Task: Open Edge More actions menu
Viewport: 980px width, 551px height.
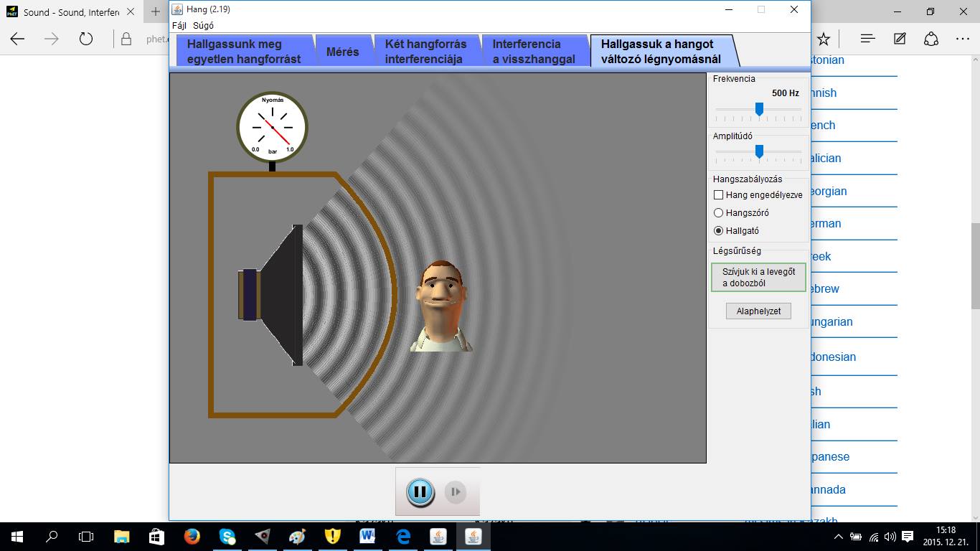Action: [x=962, y=39]
